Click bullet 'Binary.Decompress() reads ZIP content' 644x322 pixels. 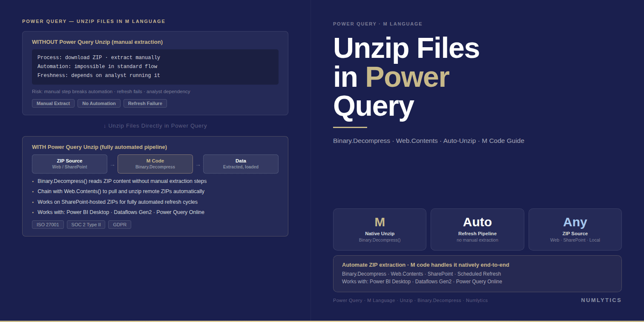[122, 181]
